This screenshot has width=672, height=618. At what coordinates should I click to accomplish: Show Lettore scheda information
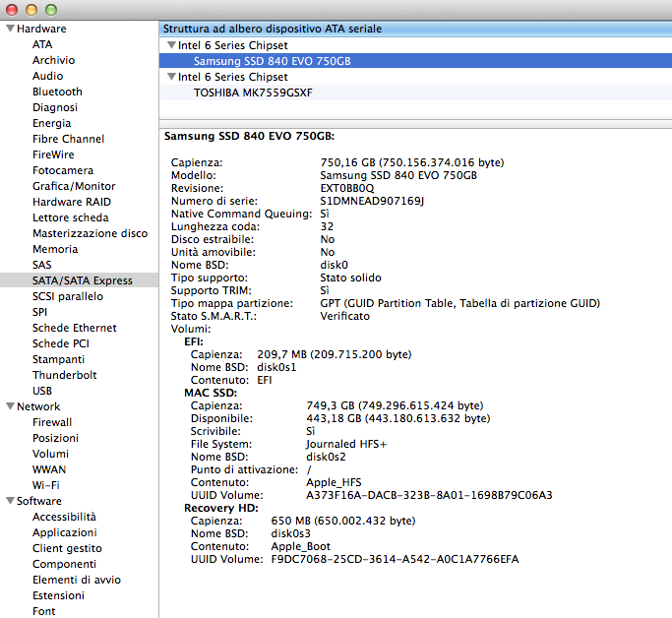(x=71, y=217)
